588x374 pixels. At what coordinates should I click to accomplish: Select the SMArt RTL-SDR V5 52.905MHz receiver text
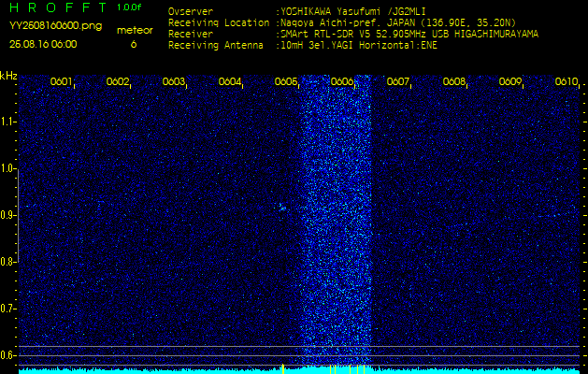coord(409,35)
